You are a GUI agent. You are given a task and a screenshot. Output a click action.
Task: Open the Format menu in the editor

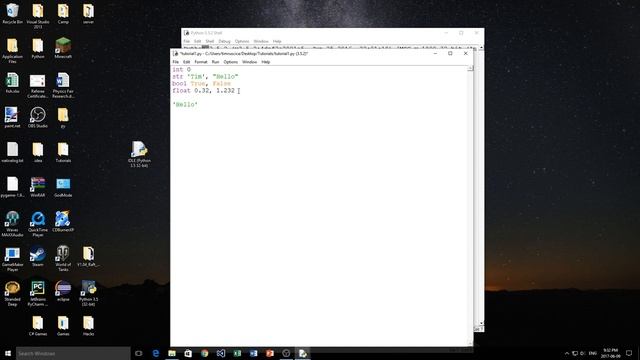[x=201, y=62]
